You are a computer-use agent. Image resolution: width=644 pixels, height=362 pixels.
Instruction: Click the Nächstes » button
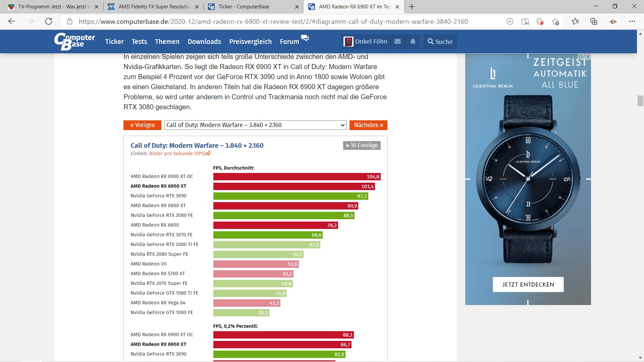(368, 125)
